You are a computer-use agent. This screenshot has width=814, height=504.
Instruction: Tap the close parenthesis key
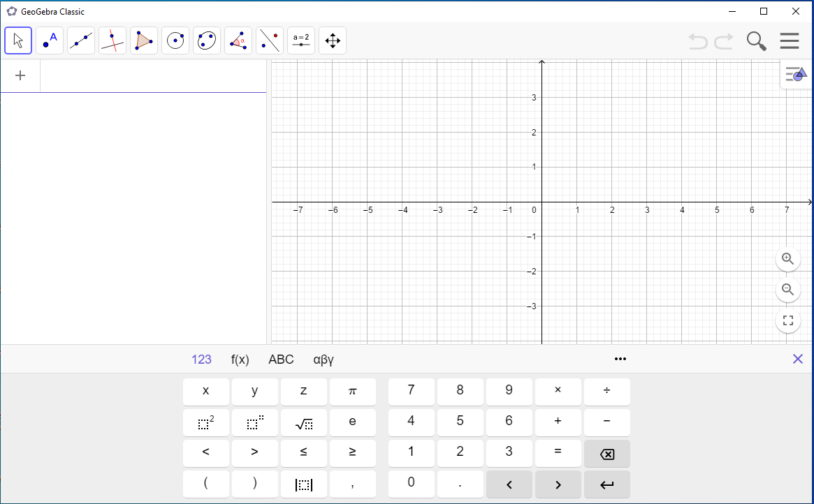click(255, 484)
